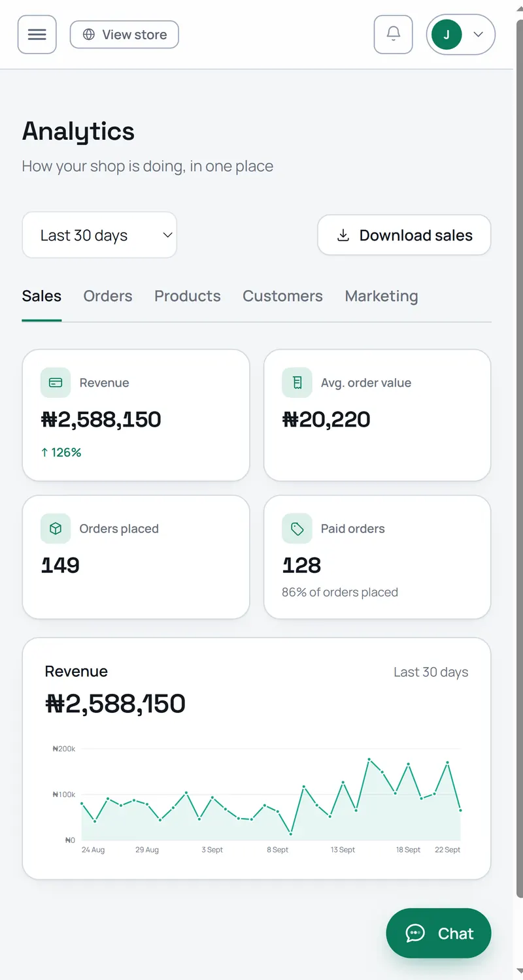Click the ₦100k y-axis label

pos(64,794)
